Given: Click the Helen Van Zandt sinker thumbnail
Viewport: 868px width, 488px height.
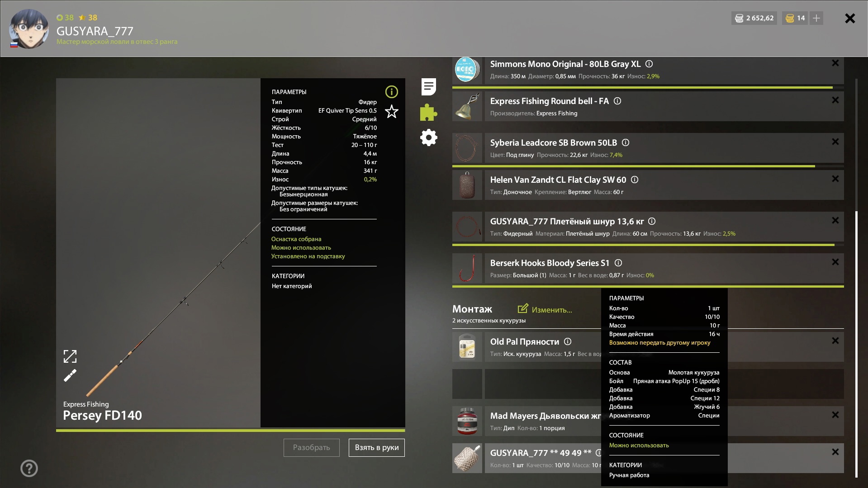Looking at the screenshot, I should [x=467, y=185].
